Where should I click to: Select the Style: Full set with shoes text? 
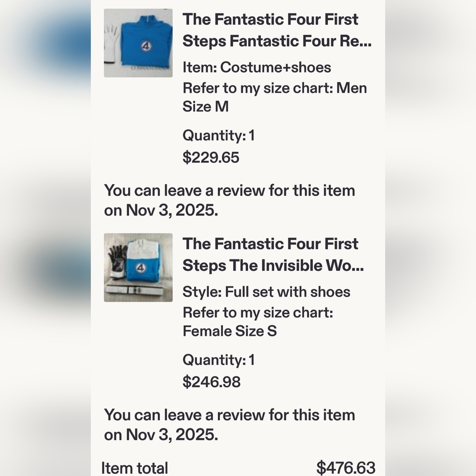[266, 292]
